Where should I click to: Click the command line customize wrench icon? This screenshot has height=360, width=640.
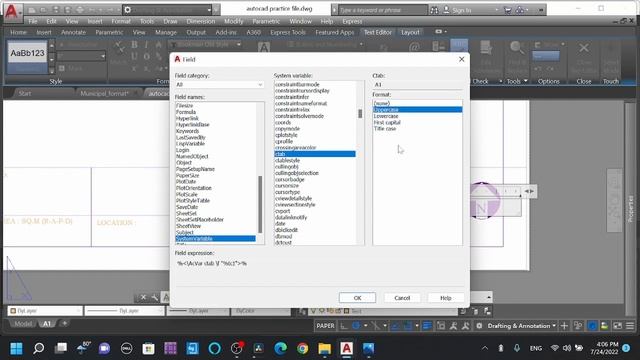[155, 298]
